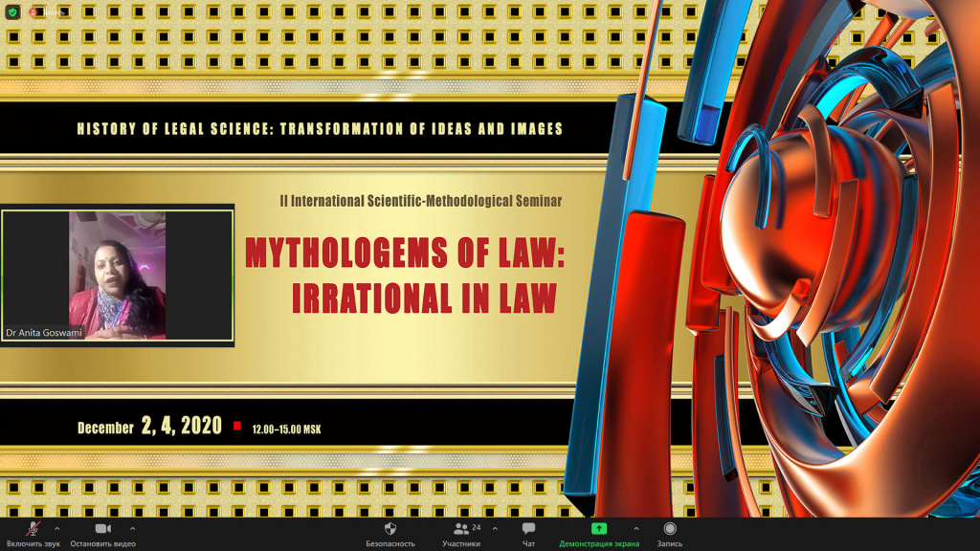Stop video with the camera icon
980x551 pixels.
[103, 528]
